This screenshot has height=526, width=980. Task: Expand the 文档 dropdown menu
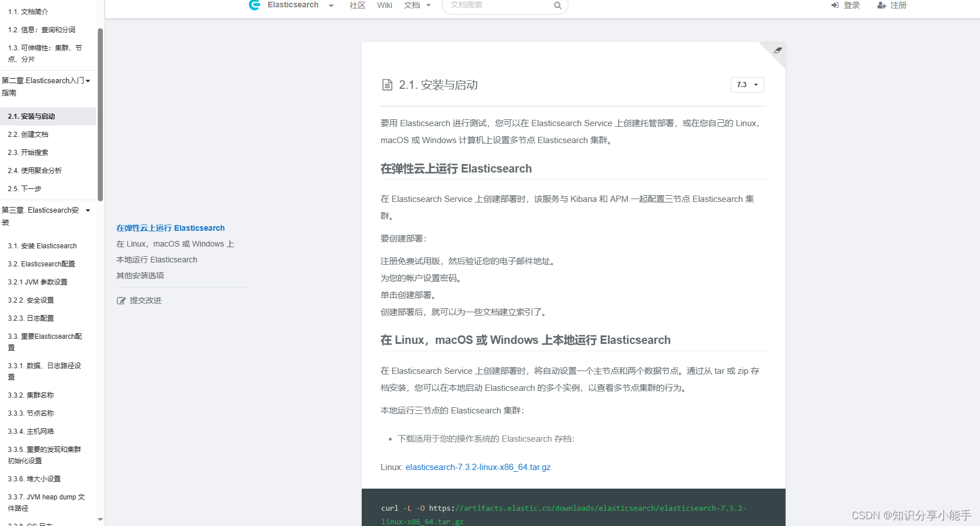click(417, 5)
